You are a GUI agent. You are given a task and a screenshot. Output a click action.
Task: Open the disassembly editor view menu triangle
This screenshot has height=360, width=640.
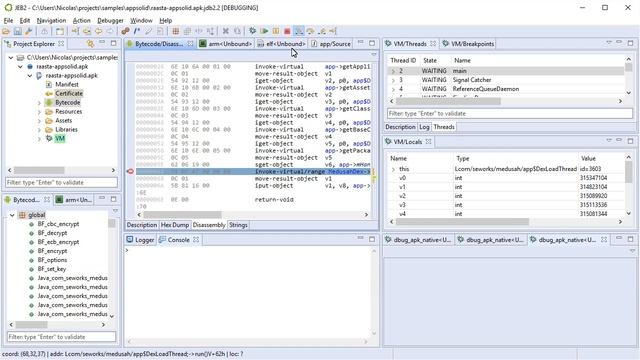pos(374,54)
